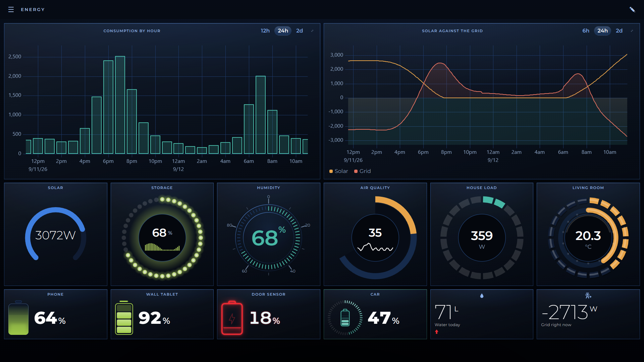644x362 pixels.
Task: Click the Air Quality sparkline graph
Action: (375, 248)
